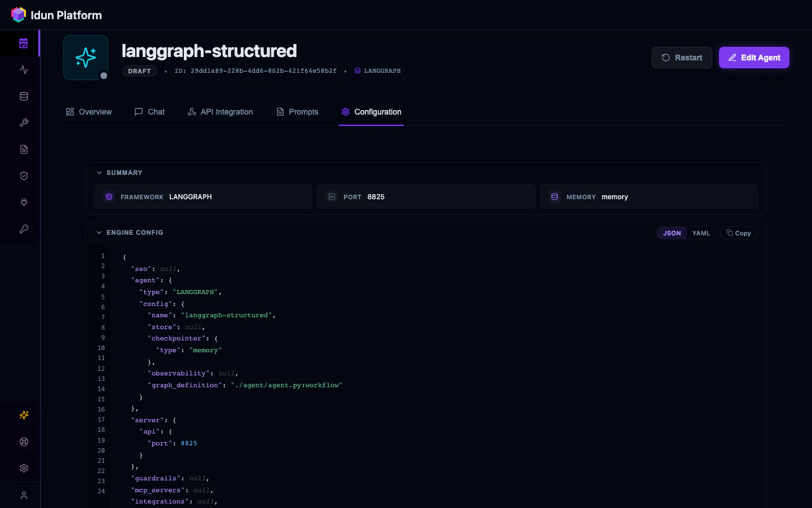This screenshot has width=812, height=508.
Task: Select the Prompts tab
Action: click(x=297, y=112)
